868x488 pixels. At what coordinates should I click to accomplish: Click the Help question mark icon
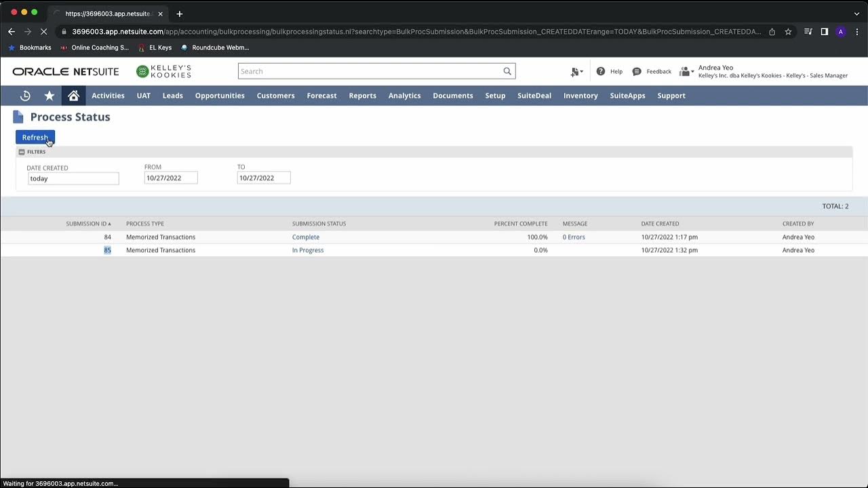(601, 71)
